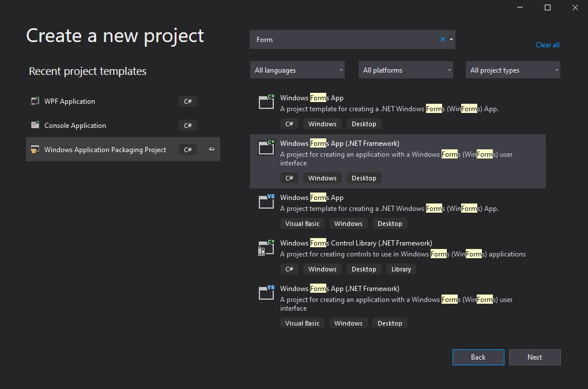Toggle pin on Windows Application Packaging Project
The height and width of the screenshot is (389, 588).
point(211,150)
